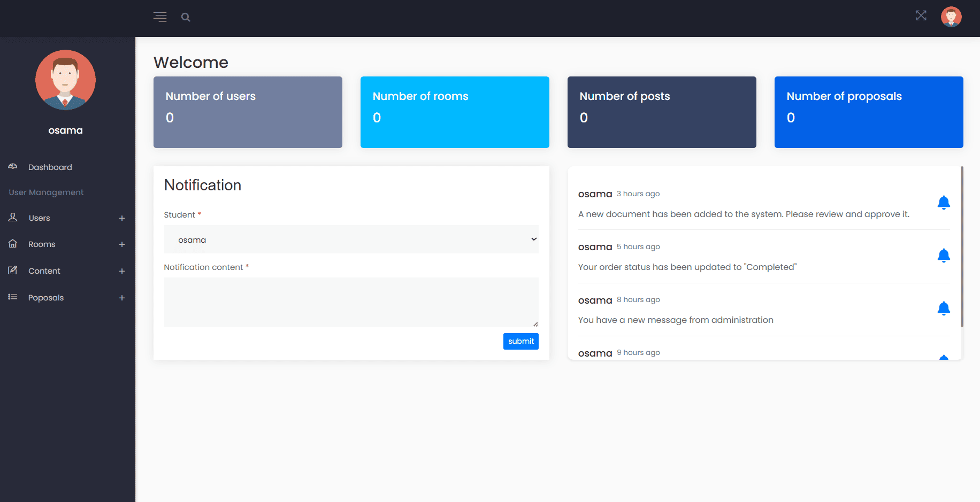
Task: Expand the Rooms menu plus sign
Action: 122,244
